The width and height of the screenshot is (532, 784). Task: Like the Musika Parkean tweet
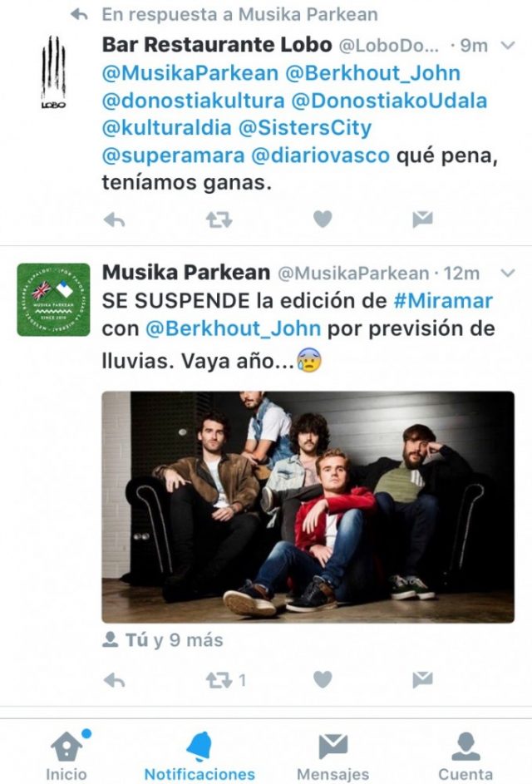(323, 679)
